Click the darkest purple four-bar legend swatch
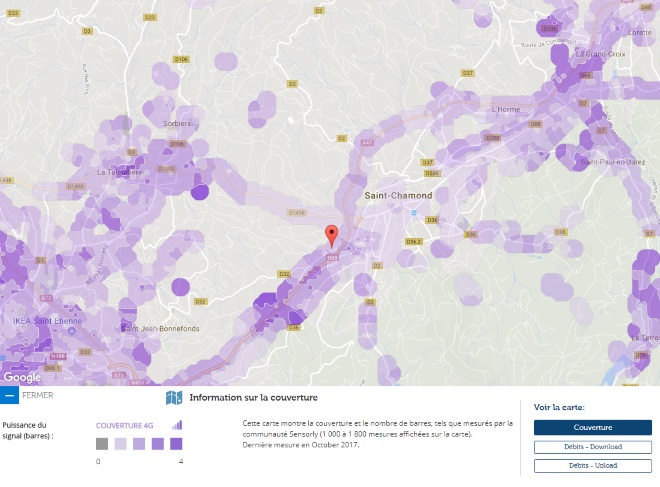The height and width of the screenshot is (487, 660). (x=176, y=443)
